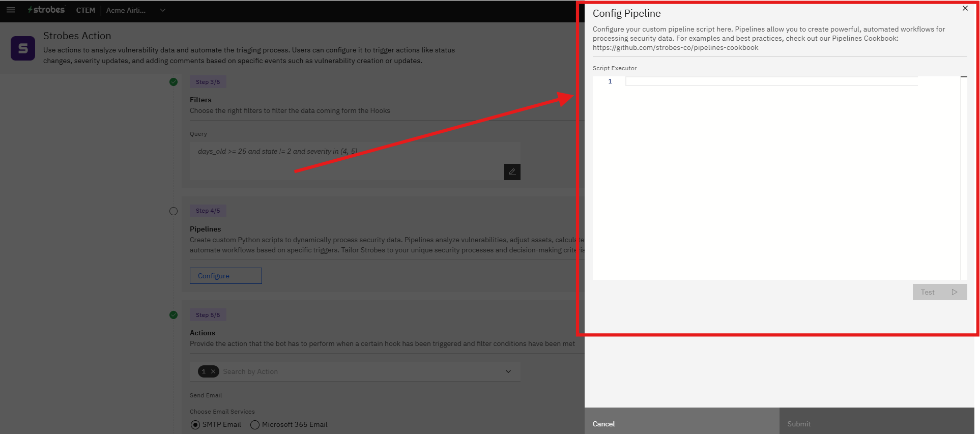Edit the filter query with pencil icon
Screen dimensions: 980x434
point(512,172)
